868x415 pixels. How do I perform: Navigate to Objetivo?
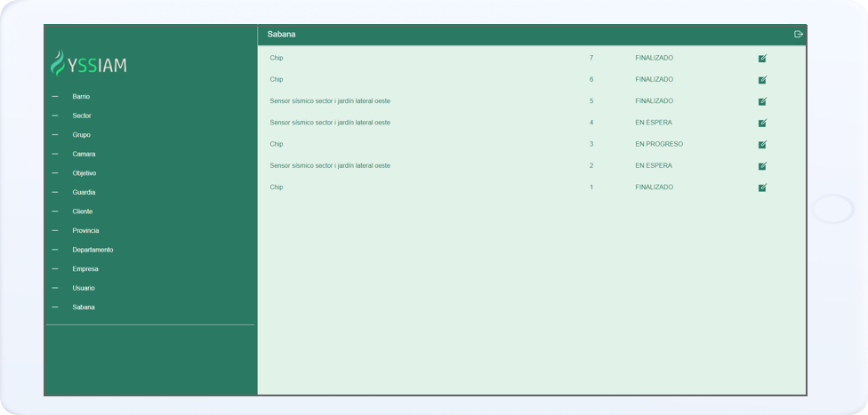84,173
